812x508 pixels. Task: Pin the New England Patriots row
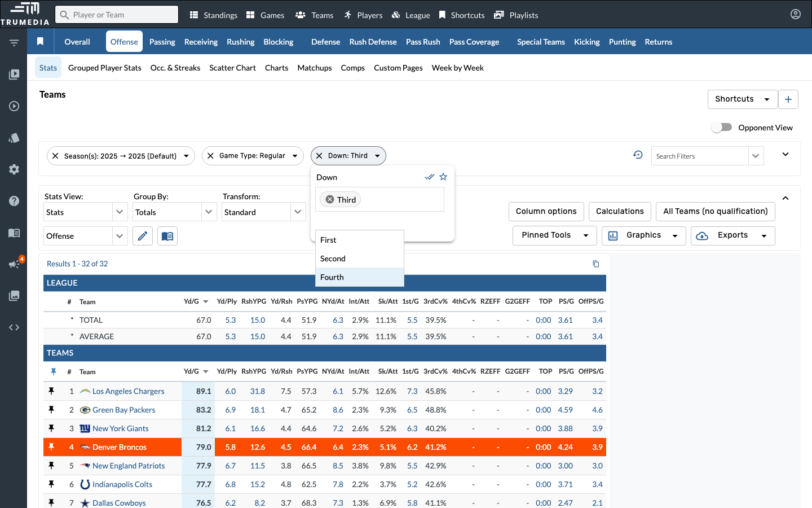[x=51, y=466]
